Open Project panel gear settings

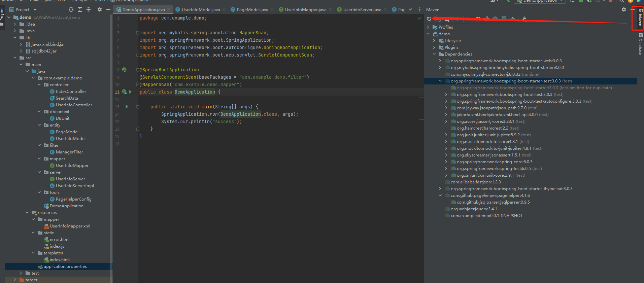click(99, 9)
